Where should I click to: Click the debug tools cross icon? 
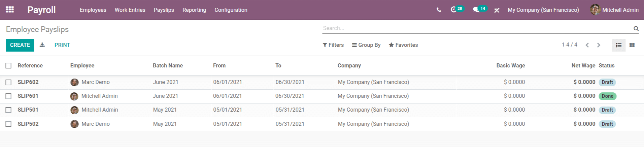(x=497, y=10)
